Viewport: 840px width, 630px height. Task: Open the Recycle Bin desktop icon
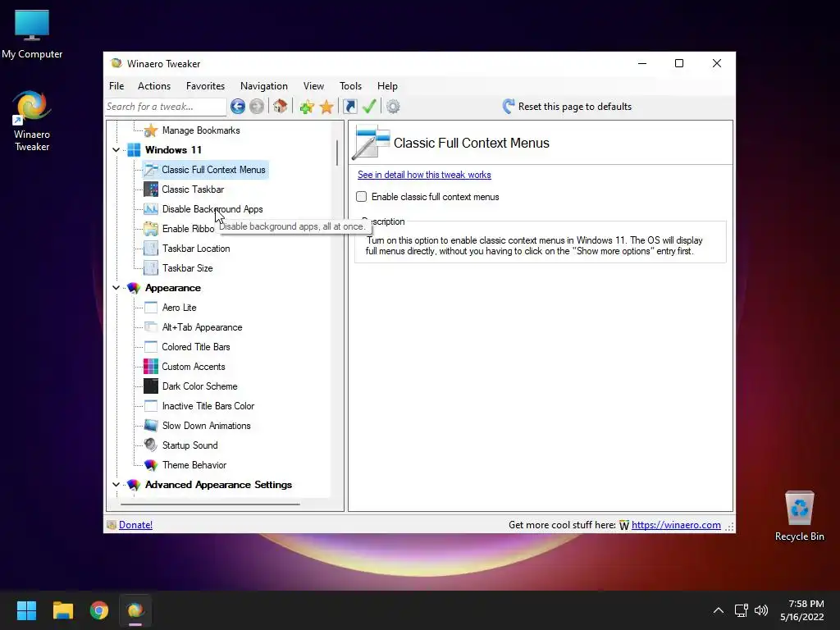click(799, 515)
